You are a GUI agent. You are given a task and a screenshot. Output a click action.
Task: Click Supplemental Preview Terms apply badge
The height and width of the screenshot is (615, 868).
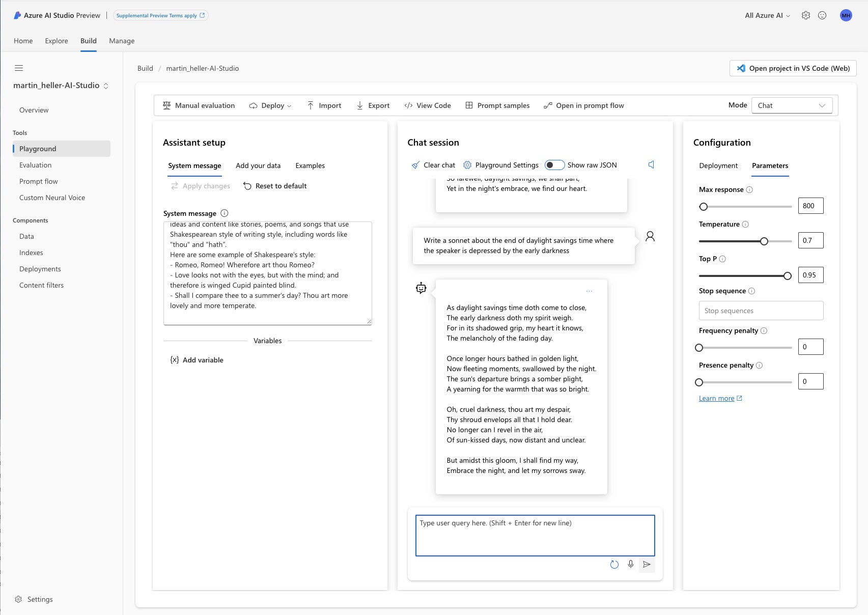click(x=160, y=15)
